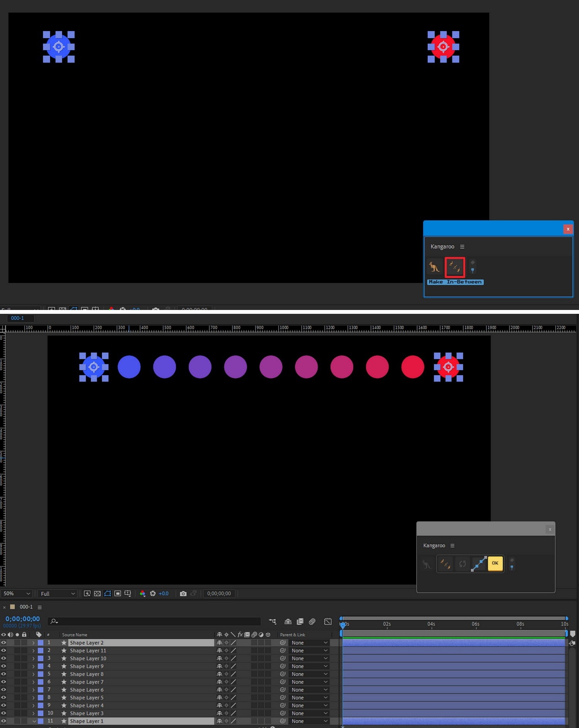Viewport: 579px width, 728px height.
Task: Open the Composition Mini-Flowchart icon in the timeline
Action: coord(273,621)
